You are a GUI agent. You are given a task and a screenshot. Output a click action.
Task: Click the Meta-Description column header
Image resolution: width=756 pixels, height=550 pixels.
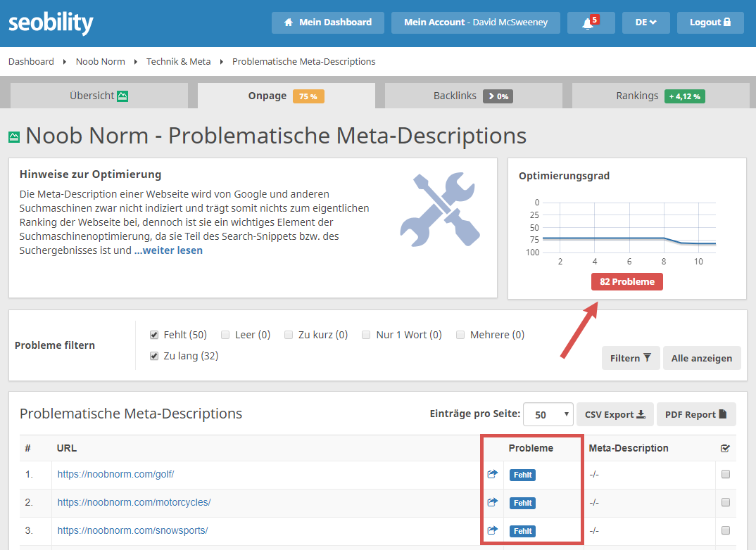coord(629,449)
